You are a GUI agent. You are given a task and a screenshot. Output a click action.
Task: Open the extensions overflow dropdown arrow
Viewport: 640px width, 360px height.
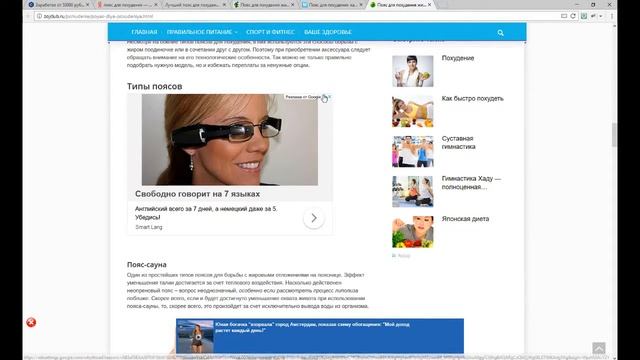pyautogui.click(x=601, y=16)
